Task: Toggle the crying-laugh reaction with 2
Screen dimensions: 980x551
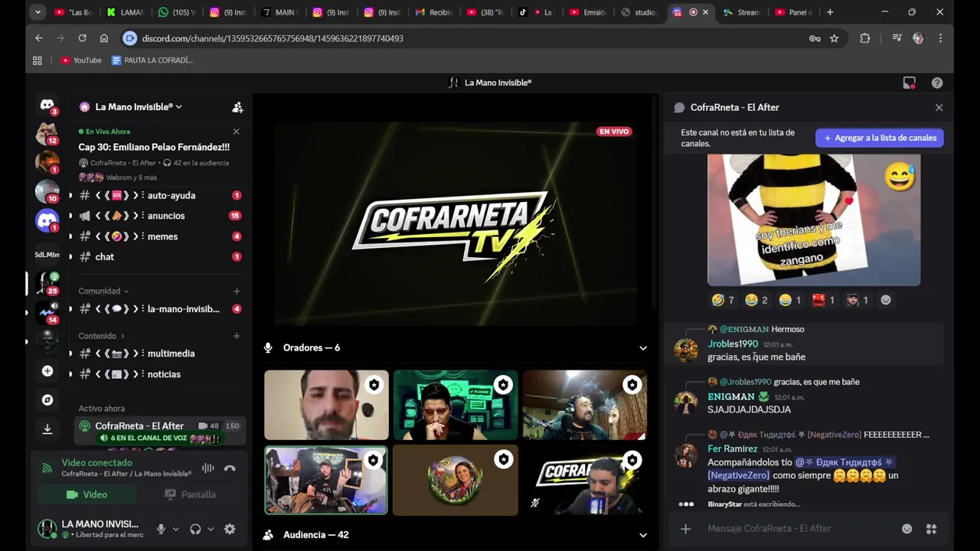Action: click(756, 300)
